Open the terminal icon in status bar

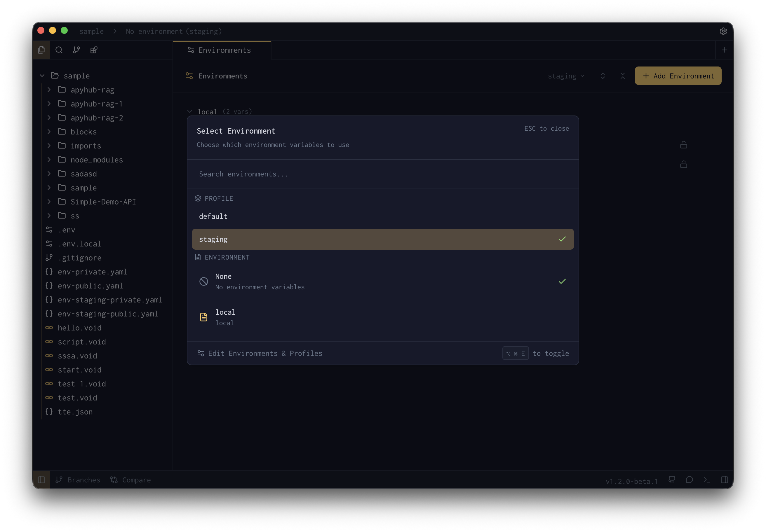707,480
